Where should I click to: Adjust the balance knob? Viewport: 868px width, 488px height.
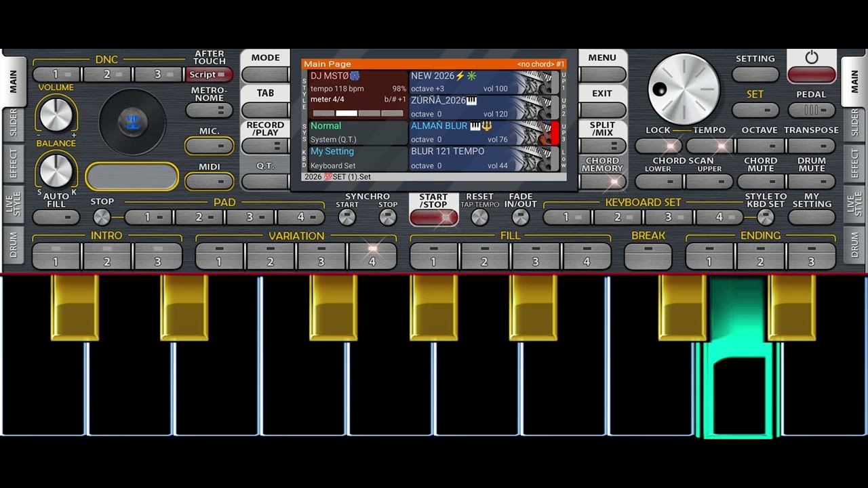(56, 169)
